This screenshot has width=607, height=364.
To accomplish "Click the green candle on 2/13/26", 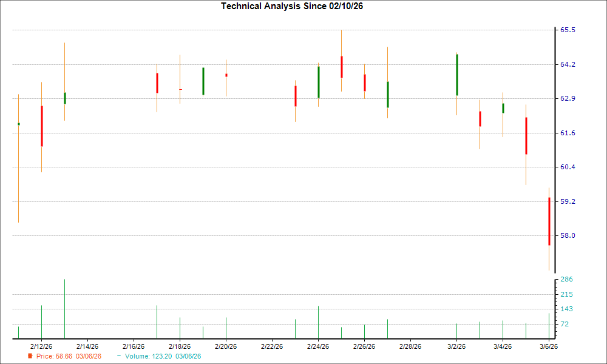I will pos(64,97).
